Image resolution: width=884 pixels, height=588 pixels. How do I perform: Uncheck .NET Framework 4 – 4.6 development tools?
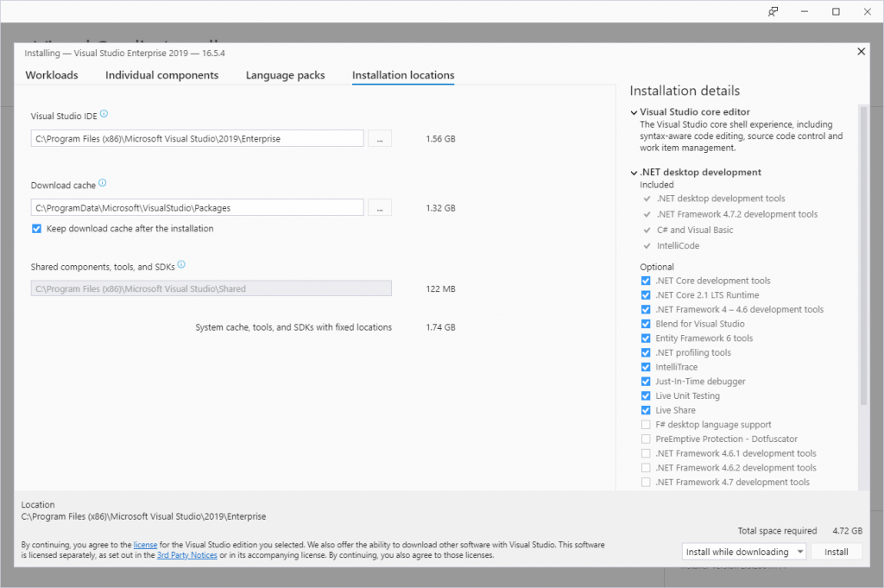[646, 309]
